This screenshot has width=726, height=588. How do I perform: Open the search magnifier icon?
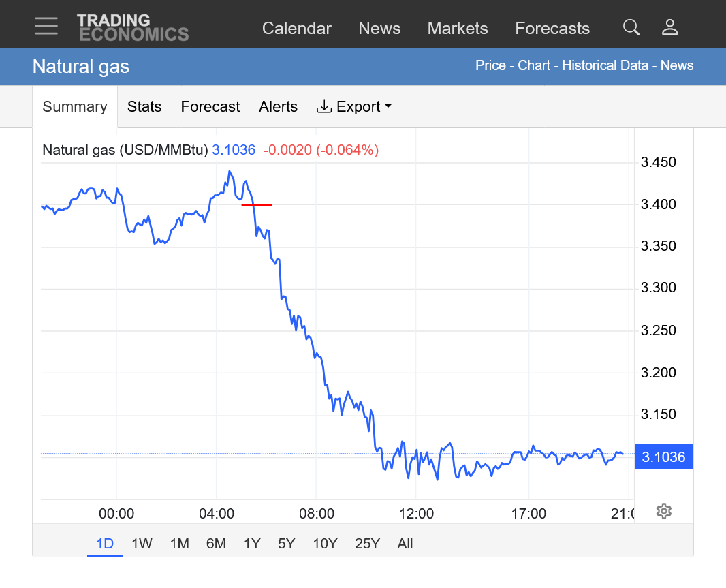pyautogui.click(x=631, y=27)
